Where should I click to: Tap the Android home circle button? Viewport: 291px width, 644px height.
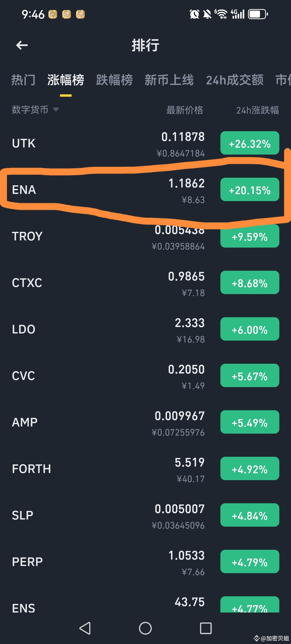(145, 628)
